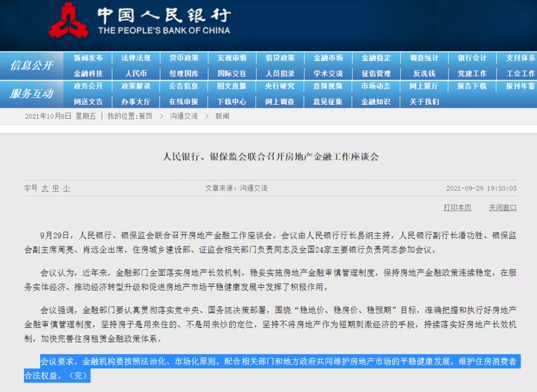Go to 工会工作 section

(x=521, y=74)
